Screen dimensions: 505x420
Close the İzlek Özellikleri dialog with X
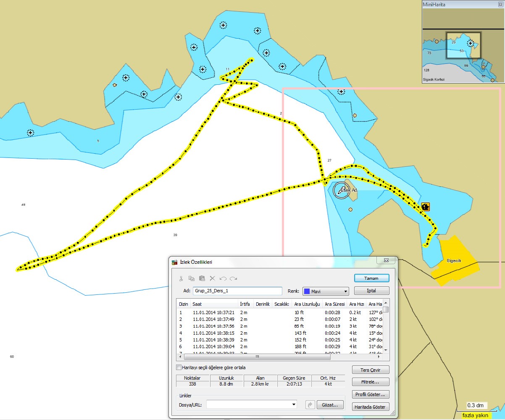pyautogui.click(x=386, y=260)
